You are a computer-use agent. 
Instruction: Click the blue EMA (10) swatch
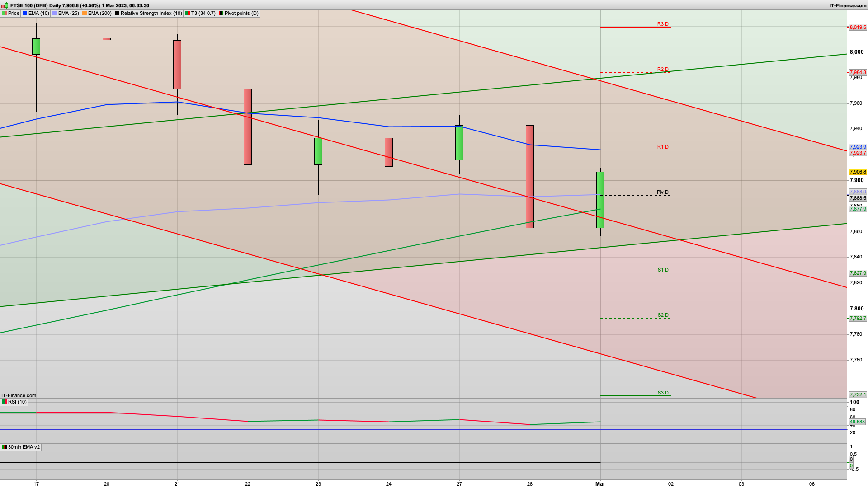pos(25,14)
